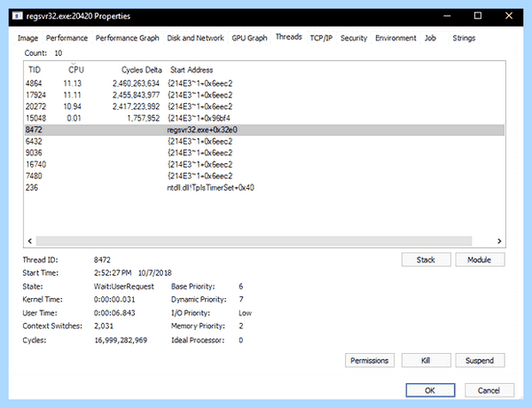Click the right arrow of horizontal scrollbar

coord(499,241)
